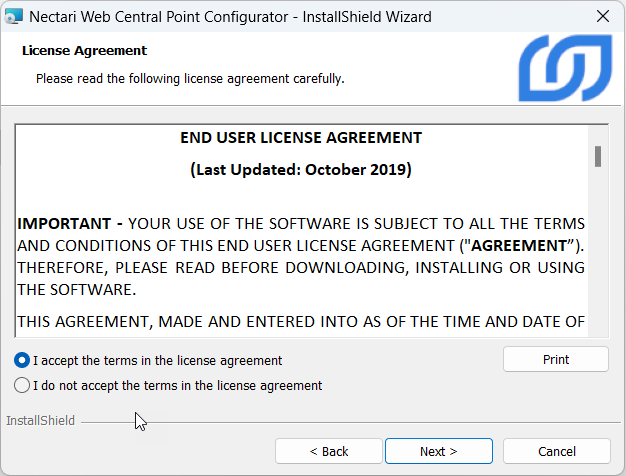Click the bold "IMPORTANT" word in the license
Screen dimensions: 626x476
click(x=61, y=223)
